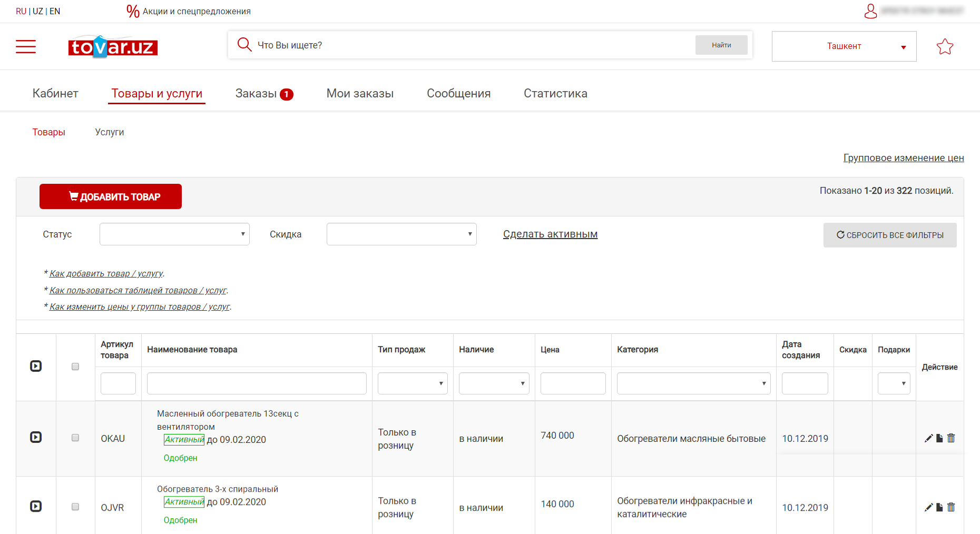980x534 pixels.
Task: Open the Заказы tab
Action: point(256,93)
